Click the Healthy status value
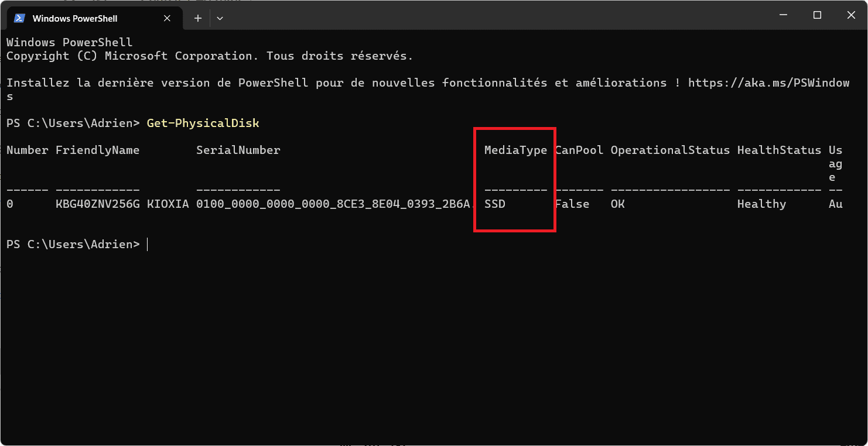 click(761, 204)
